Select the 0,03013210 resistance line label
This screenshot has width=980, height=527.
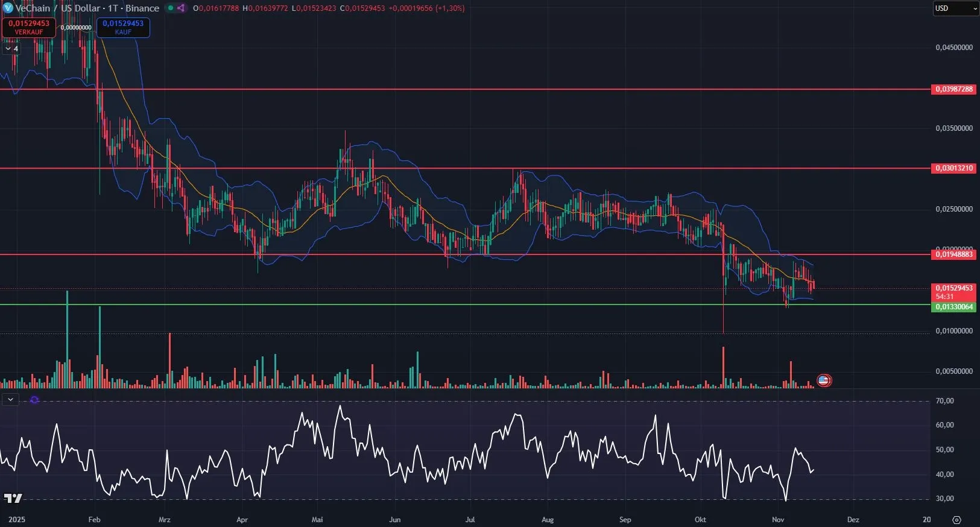click(x=954, y=168)
